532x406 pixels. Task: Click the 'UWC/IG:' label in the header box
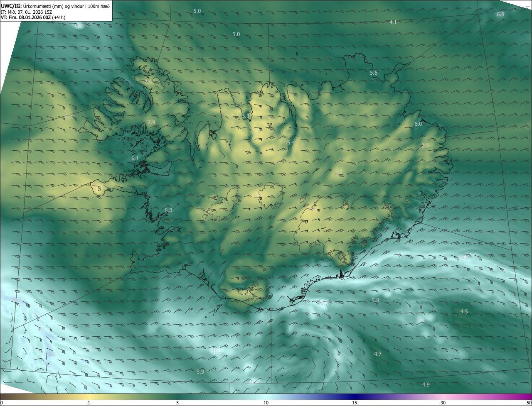tap(11, 6)
